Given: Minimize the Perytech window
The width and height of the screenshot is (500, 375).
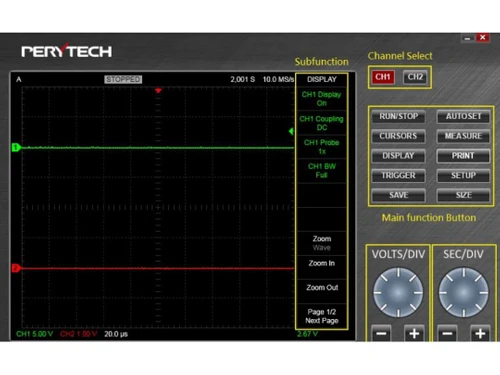Looking at the screenshot, I should [467, 38].
